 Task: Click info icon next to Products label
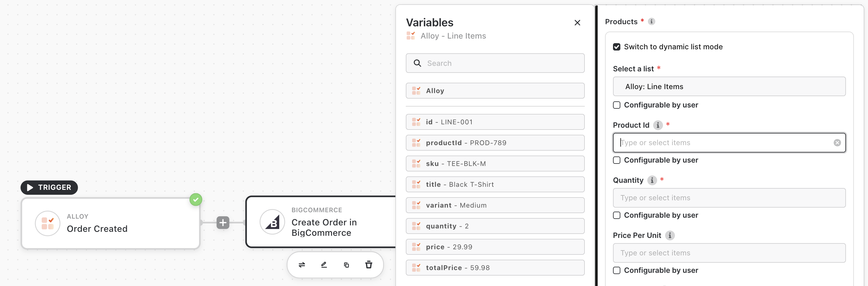(x=651, y=21)
